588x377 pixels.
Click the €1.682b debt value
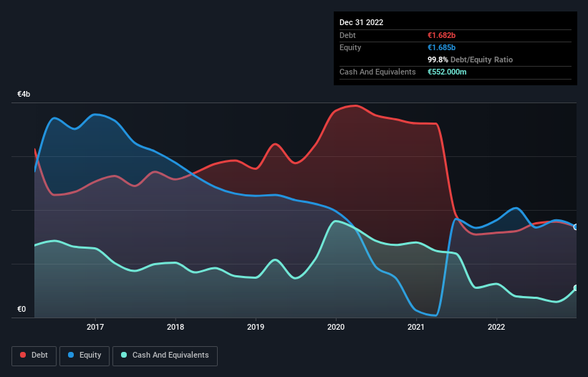(x=441, y=35)
